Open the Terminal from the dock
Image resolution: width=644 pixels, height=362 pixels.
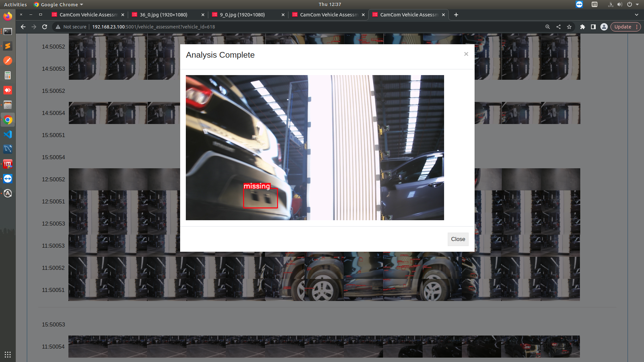tap(7, 31)
